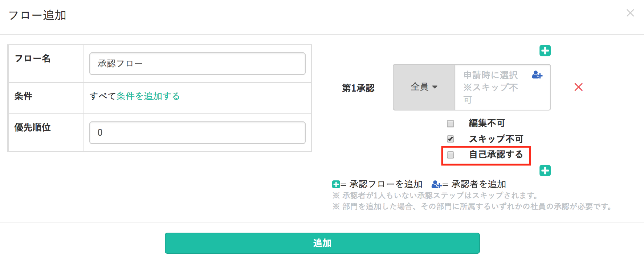Screen dimensions: 644x261
Task: Tick the 自己承認する checkbox
Action: tap(451, 155)
